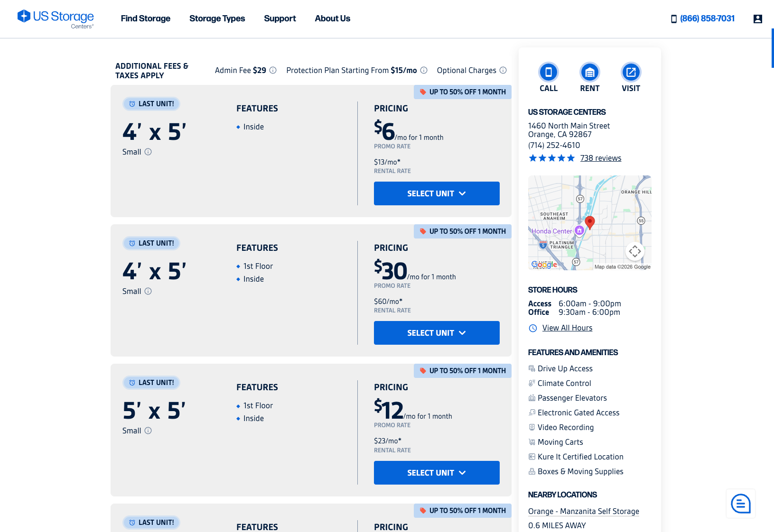
Task: Select the Support menu item
Action: click(x=280, y=18)
